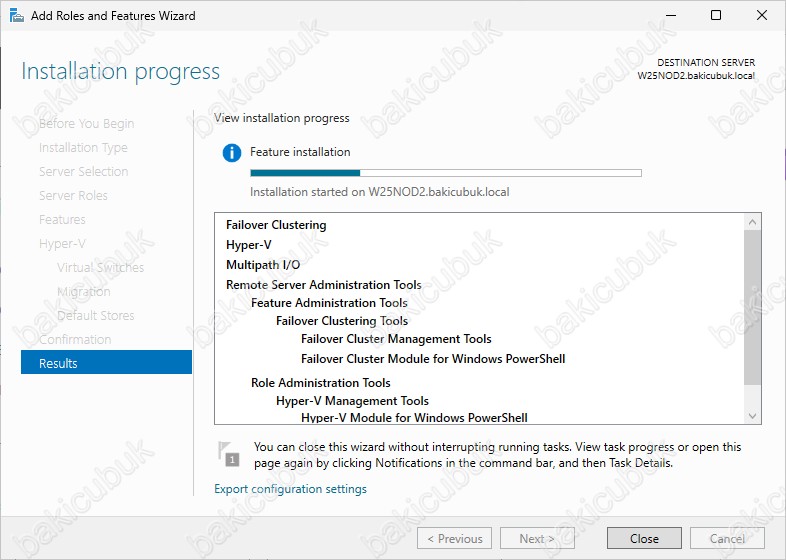Select the Migration step

[x=84, y=291]
